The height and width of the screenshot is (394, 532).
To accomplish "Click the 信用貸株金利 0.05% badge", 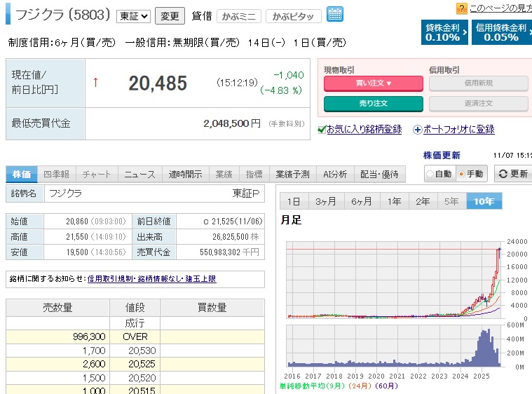I will (x=501, y=32).
